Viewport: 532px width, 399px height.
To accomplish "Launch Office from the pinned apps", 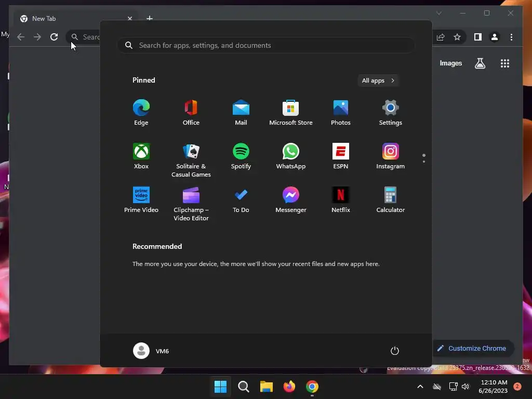I will [191, 112].
